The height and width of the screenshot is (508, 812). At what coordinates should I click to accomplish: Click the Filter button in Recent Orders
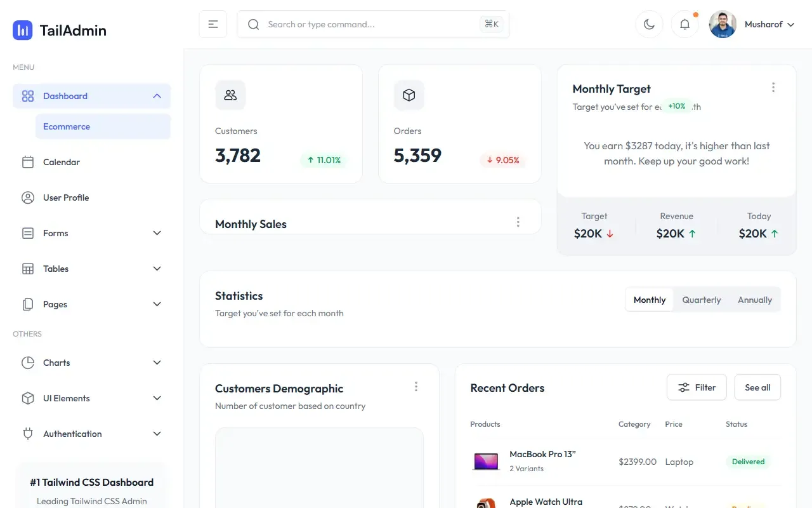pos(697,387)
